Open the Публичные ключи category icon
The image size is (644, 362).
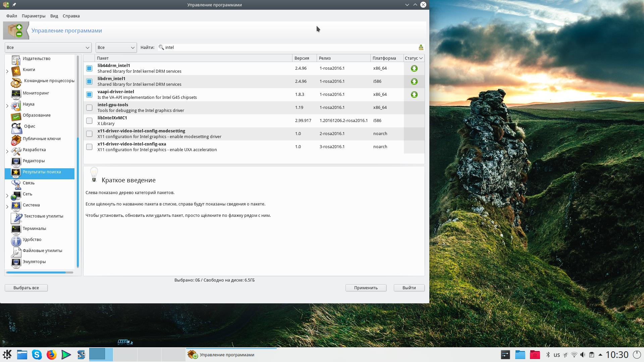16,140
